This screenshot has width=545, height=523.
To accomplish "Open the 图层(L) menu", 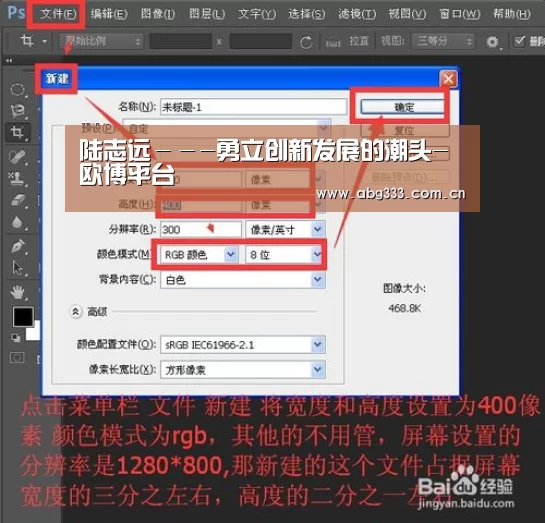I will click(206, 14).
